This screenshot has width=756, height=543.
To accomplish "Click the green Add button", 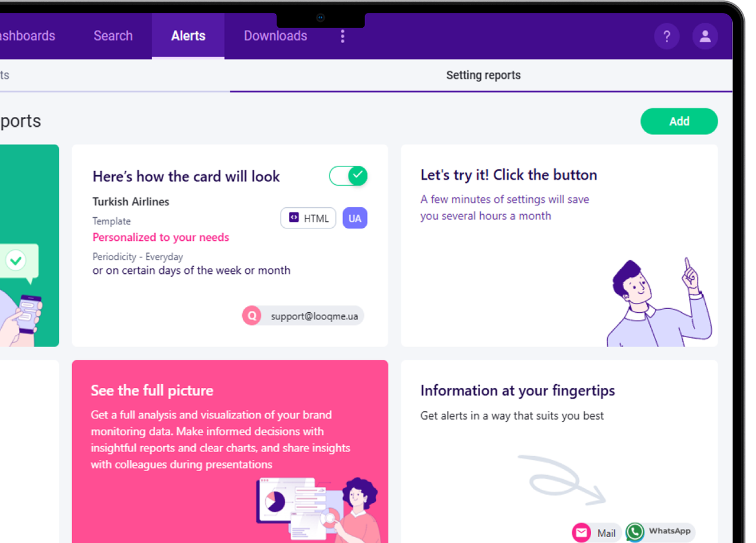I will point(679,121).
